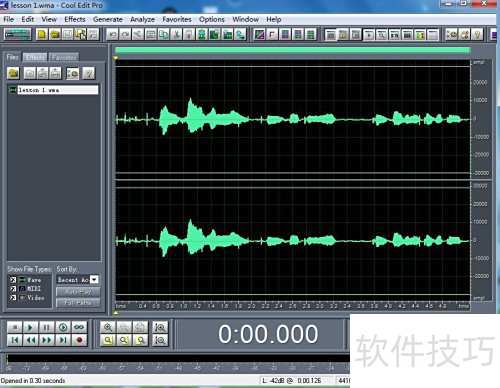Screen dimensions: 500x388
Task: Click the Rewind transport button
Action: (31, 340)
